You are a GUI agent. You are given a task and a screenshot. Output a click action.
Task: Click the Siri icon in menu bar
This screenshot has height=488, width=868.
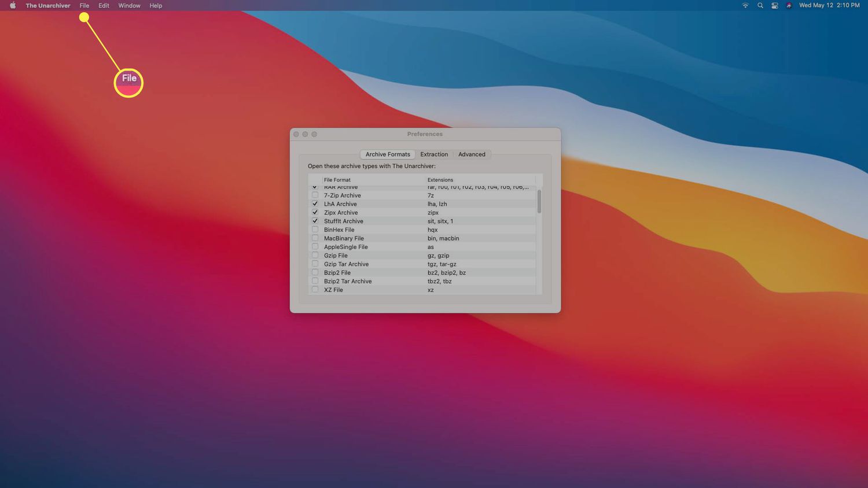click(789, 6)
